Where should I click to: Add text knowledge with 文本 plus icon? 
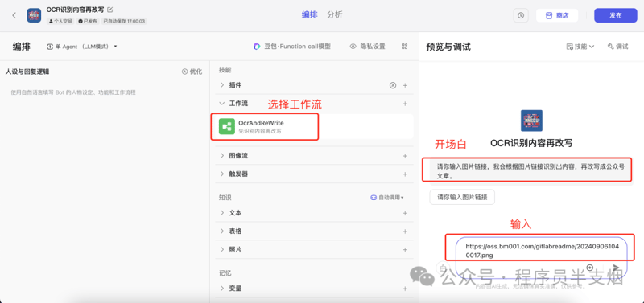(405, 213)
